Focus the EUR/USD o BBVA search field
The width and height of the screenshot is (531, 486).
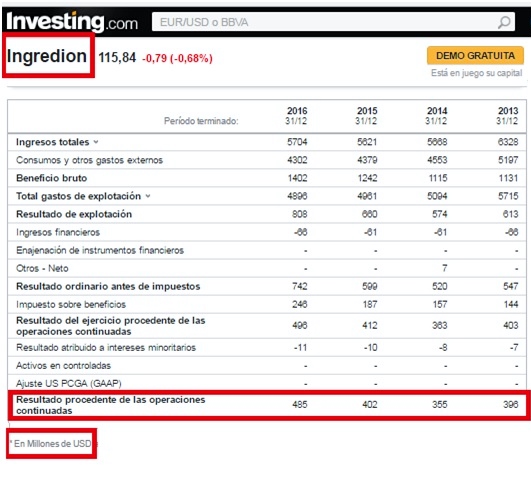pyautogui.click(x=333, y=22)
